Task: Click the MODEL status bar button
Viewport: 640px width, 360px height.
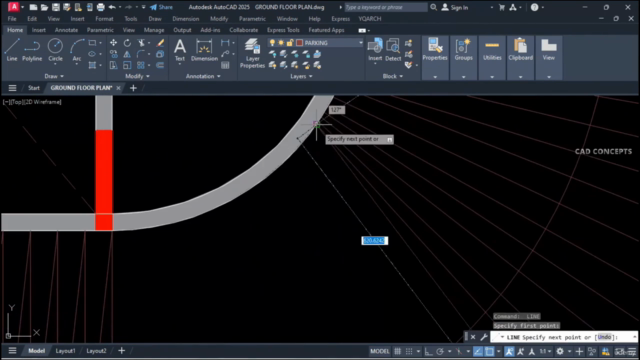Action: (x=380, y=351)
